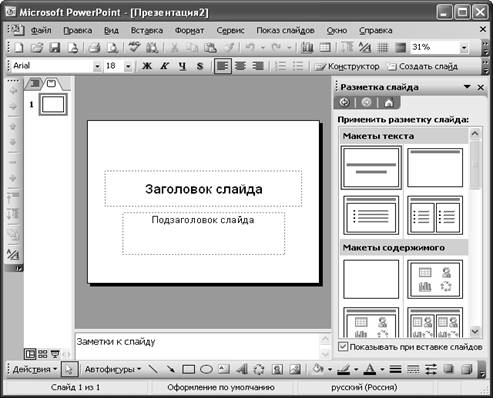
Task: Expand the Автофигуры menu
Action: (113, 369)
